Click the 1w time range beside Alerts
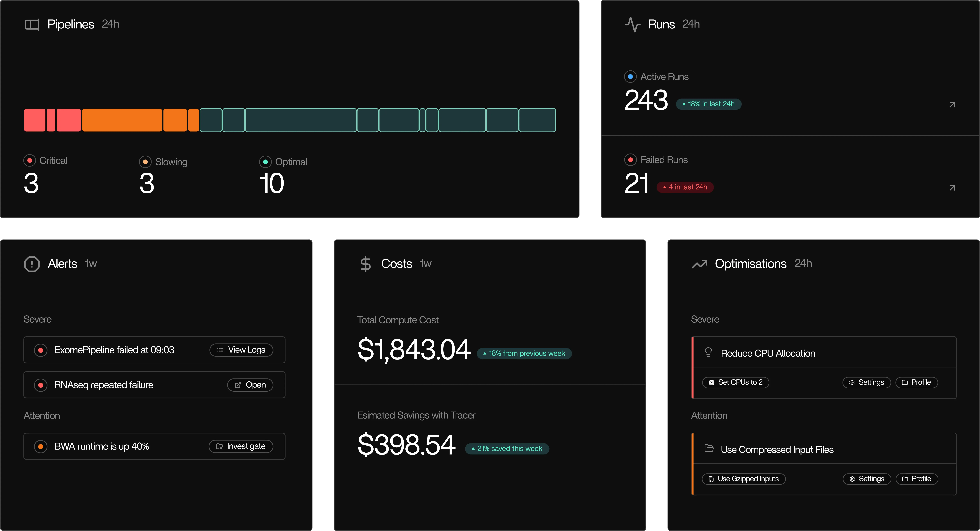The height and width of the screenshot is (531, 980). pos(91,263)
